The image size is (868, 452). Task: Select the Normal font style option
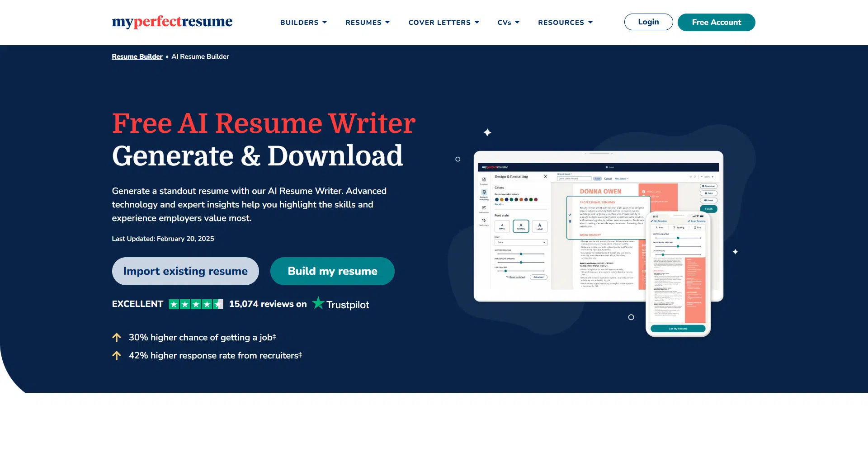[521, 226]
